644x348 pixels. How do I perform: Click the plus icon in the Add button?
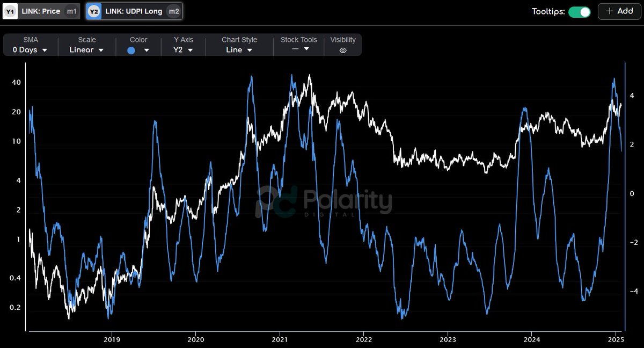pos(609,11)
